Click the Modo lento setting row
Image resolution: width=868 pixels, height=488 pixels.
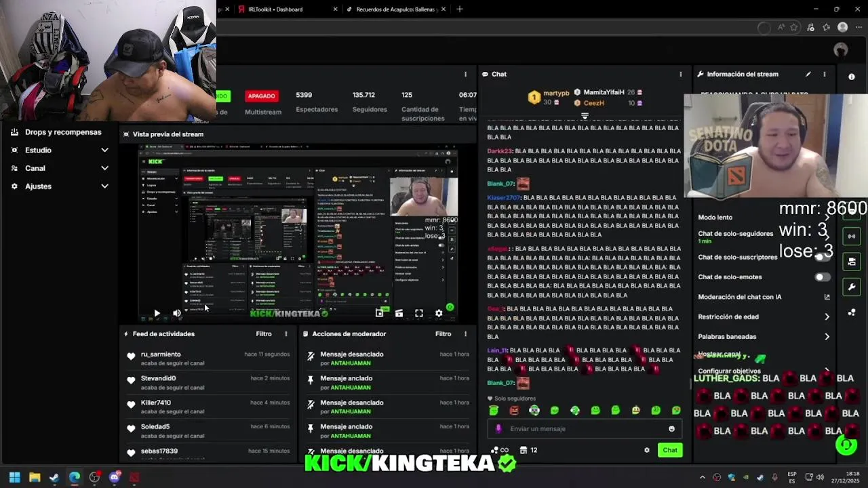coord(764,217)
